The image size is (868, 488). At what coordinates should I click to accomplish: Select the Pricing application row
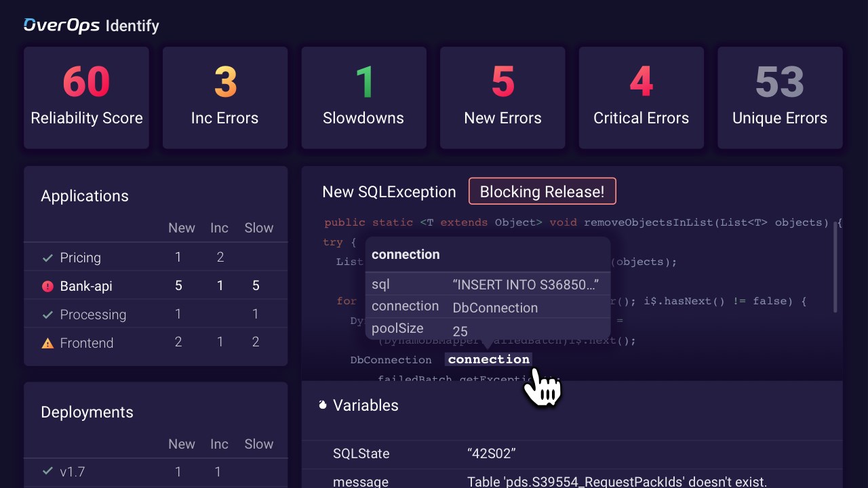(x=156, y=258)
